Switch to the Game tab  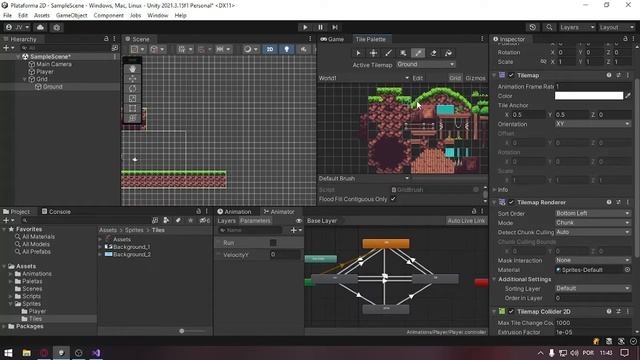[332, 39]
